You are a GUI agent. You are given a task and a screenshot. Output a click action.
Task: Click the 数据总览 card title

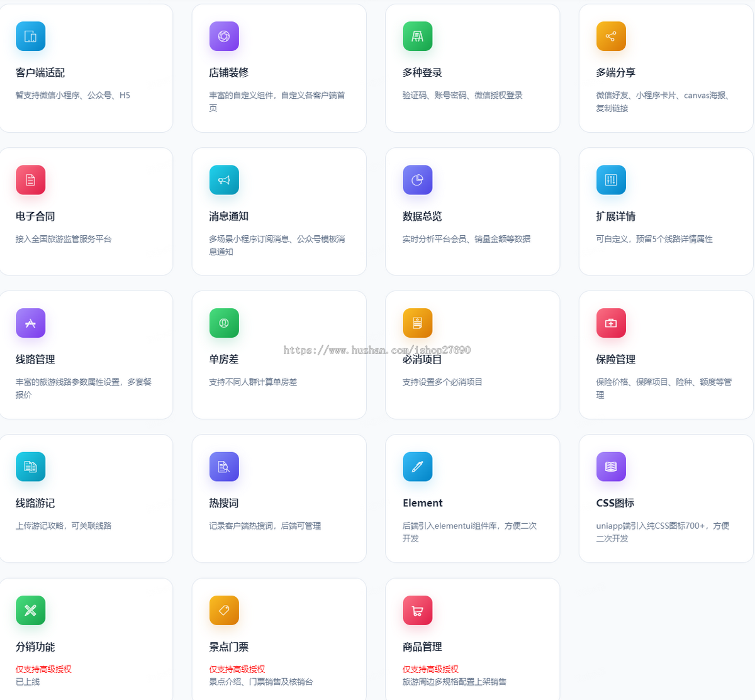tap(422, 216)
